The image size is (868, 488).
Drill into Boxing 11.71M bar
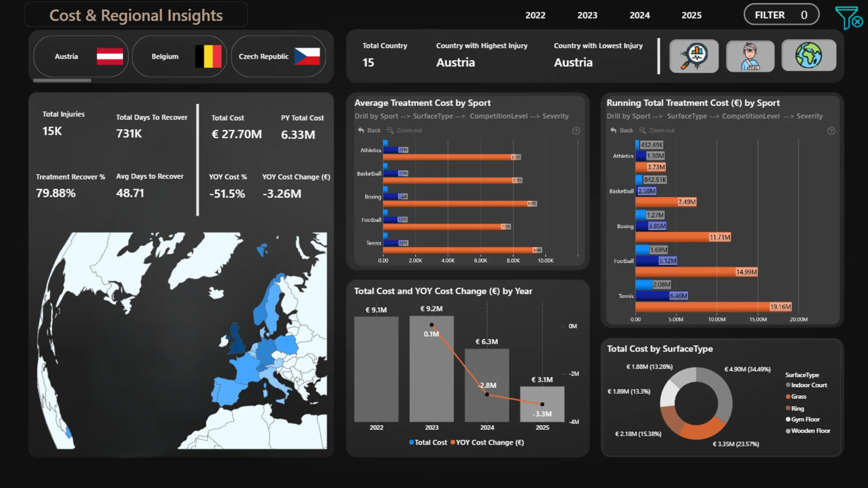pos(683,237)
